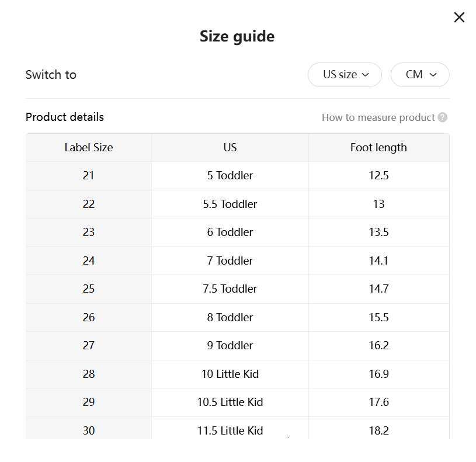This screenshot has width=476, height=462.
Task: Click the 11.5 Little Kid cell
Action: (230, 430)
